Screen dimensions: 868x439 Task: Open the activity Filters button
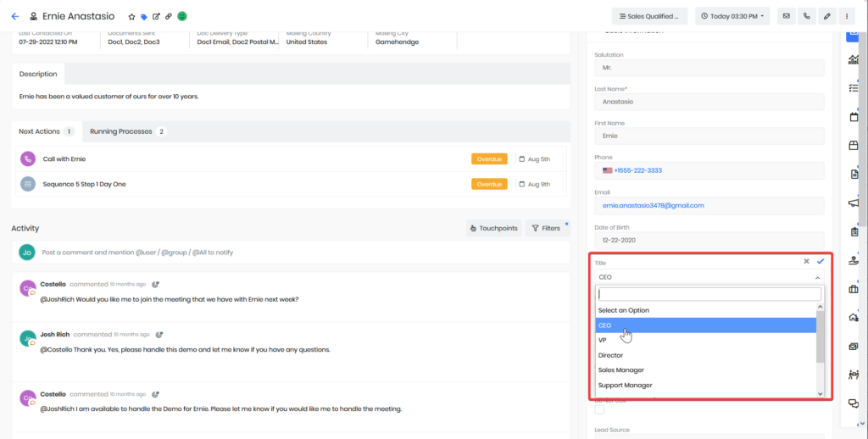coord(546,228)
